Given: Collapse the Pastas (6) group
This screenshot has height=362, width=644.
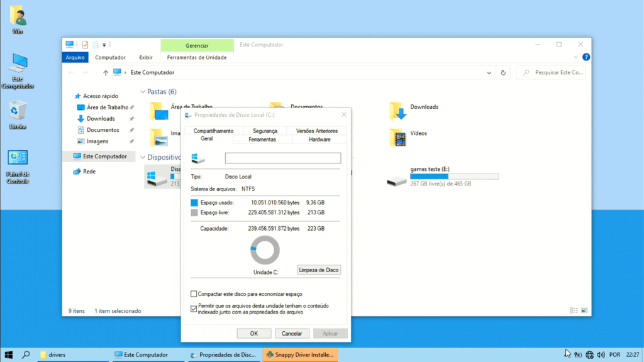Looking at the screenshot, I should coord(143,92).
